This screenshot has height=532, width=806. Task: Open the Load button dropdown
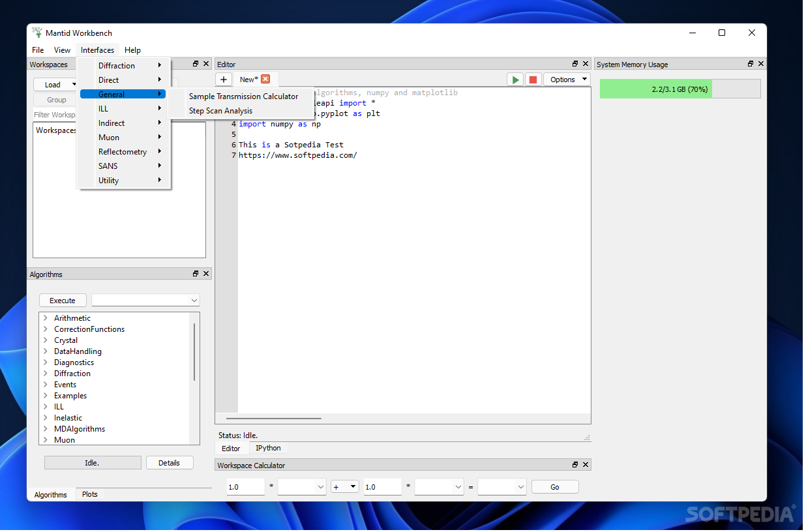pyautogui.click(x=74, y=85)
